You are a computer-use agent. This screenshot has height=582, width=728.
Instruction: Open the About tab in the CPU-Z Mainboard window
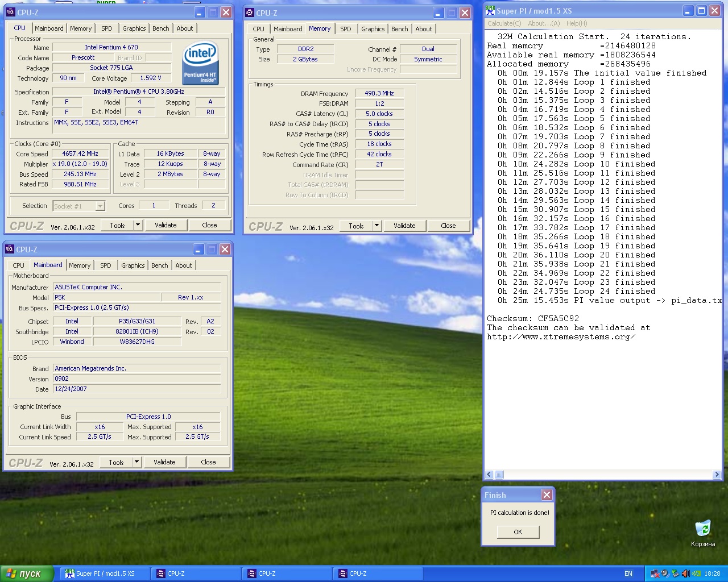(183, 265)
